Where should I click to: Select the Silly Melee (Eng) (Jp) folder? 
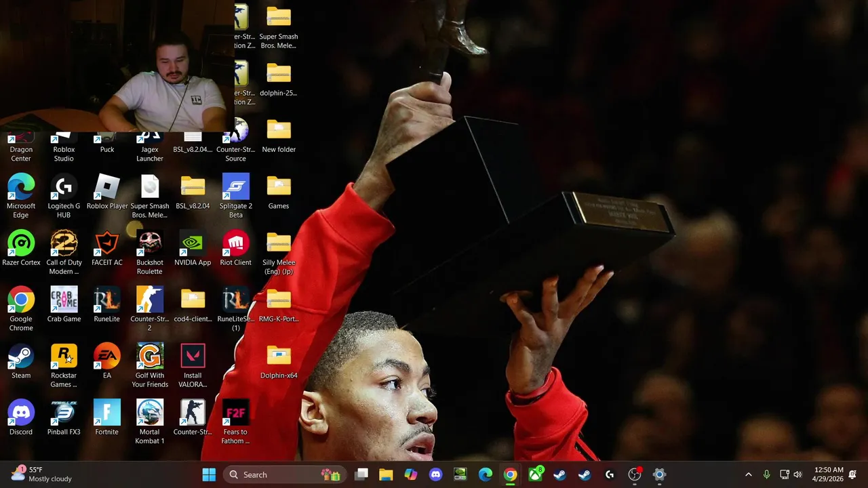[x=279, y=253]
